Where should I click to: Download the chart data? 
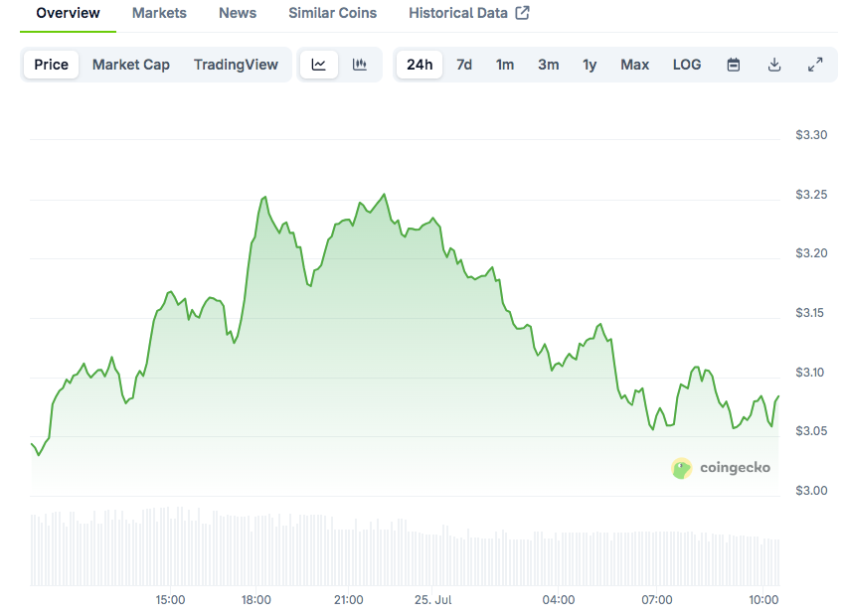774,65
